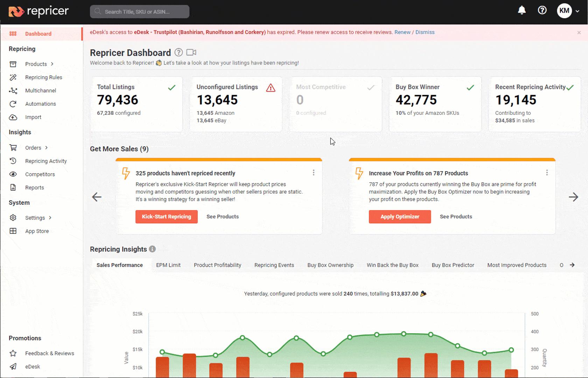Image resolution: width=588 pixels, height=378 pixels.
Task: Click the Automations refresh icon
Action: pyautogui.click(x=13, y=104)
